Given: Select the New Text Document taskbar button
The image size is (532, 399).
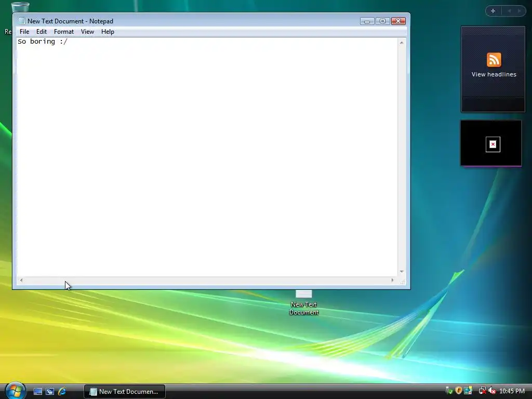Looking at the screenshot, I should pos(125,392).
